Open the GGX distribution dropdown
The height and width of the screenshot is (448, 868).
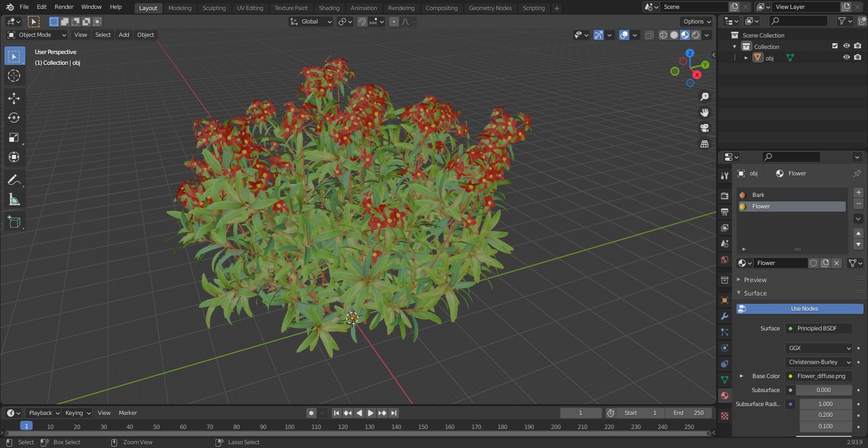[x=819, y=348]
